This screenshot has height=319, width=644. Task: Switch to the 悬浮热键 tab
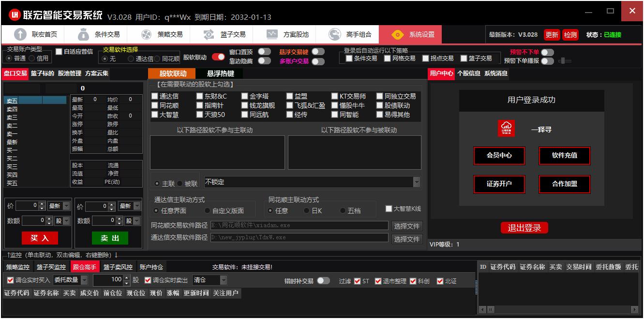click(220, 73)
